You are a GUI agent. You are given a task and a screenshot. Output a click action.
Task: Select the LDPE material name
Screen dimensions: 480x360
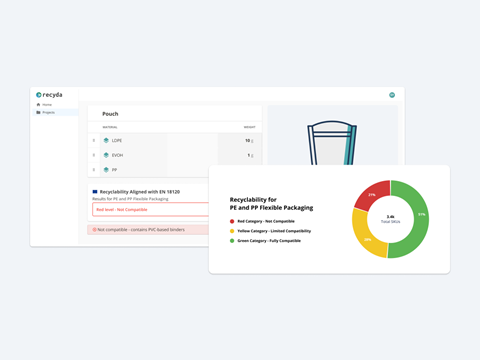(117, 141)
